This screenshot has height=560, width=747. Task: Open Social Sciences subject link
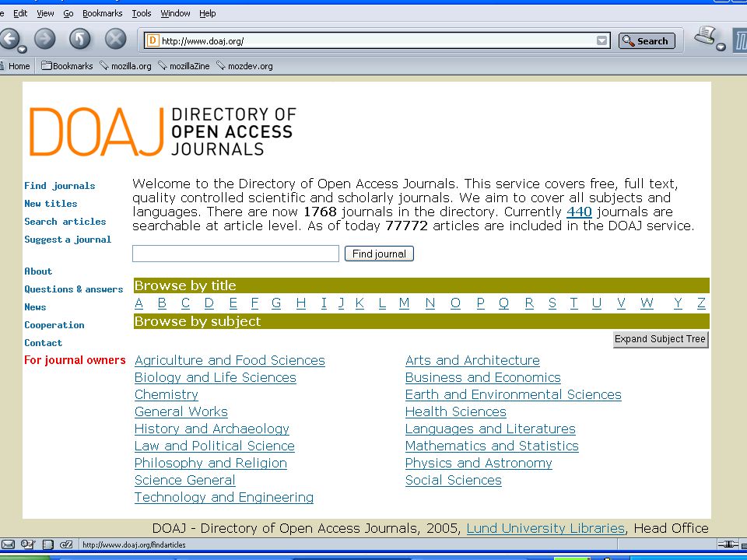click(454, 480)
